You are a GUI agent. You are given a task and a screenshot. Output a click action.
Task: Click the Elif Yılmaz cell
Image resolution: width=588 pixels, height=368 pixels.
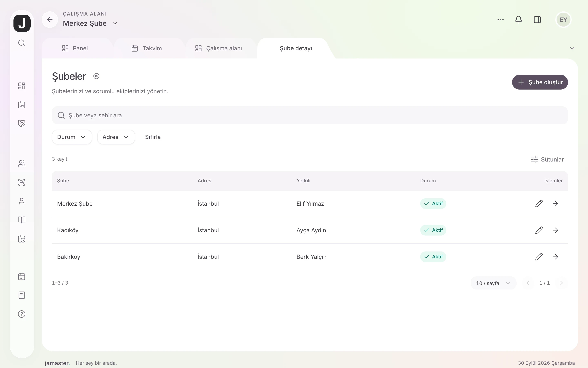(x=310, y=204)
